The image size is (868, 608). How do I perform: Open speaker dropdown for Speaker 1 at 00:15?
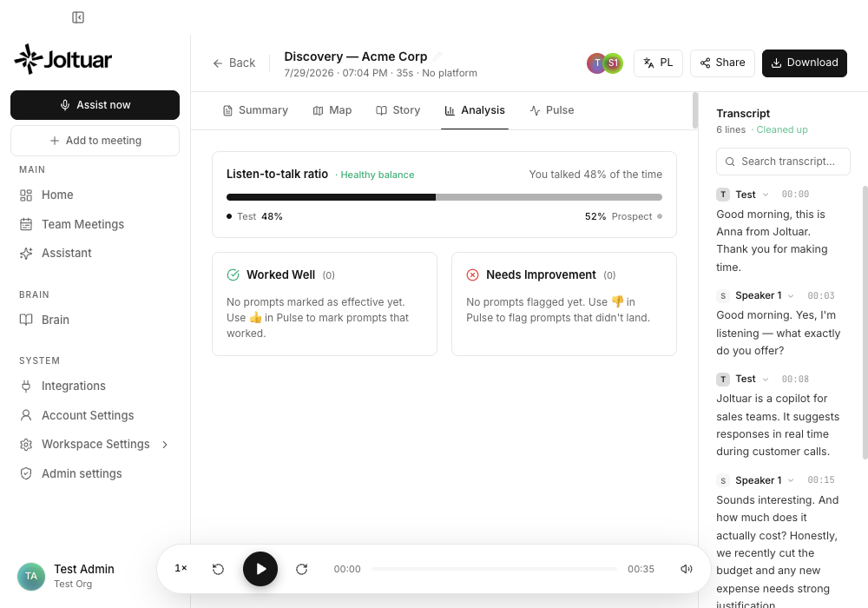791,480
